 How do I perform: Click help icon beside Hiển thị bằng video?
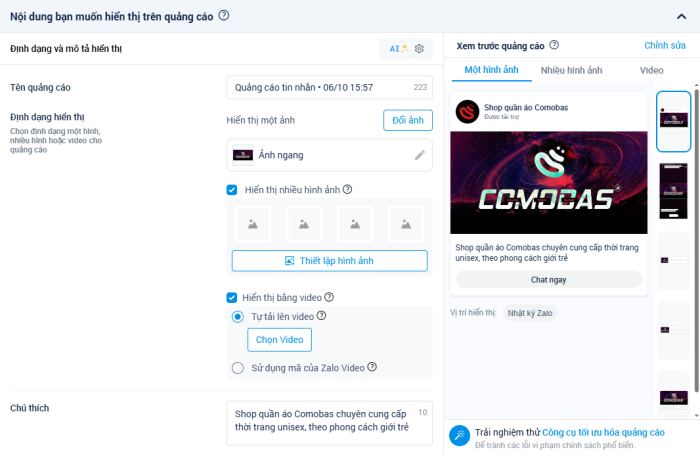pos(329,297)
